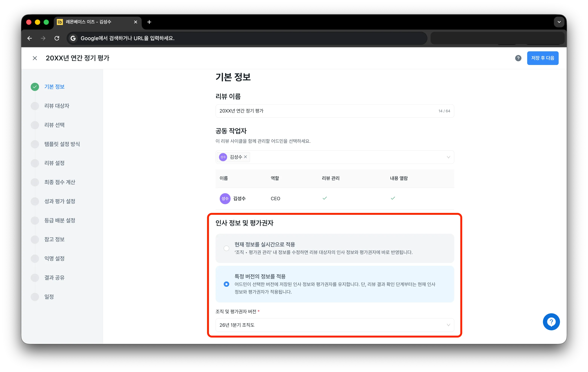Click the 리뷰 관리 column header
Image resolution: width=588 pixels, height=372 pixels.
click(331, 178)
